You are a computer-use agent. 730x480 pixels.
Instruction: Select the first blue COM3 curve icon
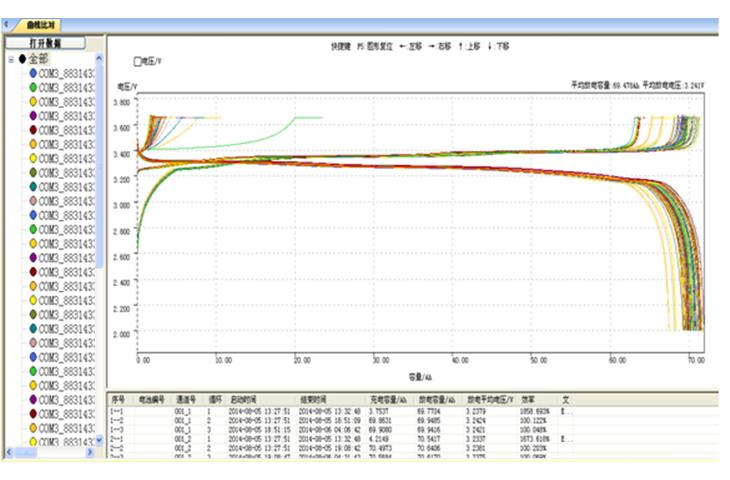tap(33, 73)
